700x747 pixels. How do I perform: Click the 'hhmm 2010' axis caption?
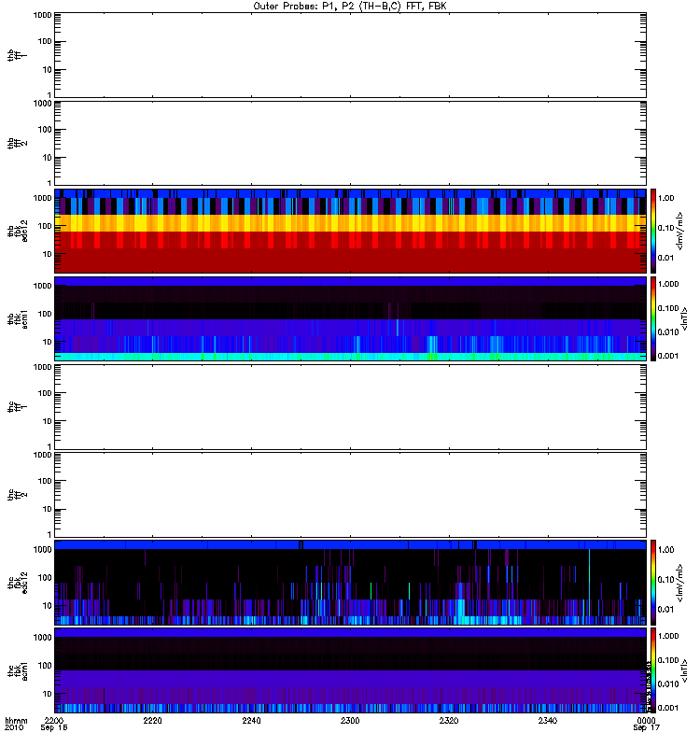tap(16, 725)
